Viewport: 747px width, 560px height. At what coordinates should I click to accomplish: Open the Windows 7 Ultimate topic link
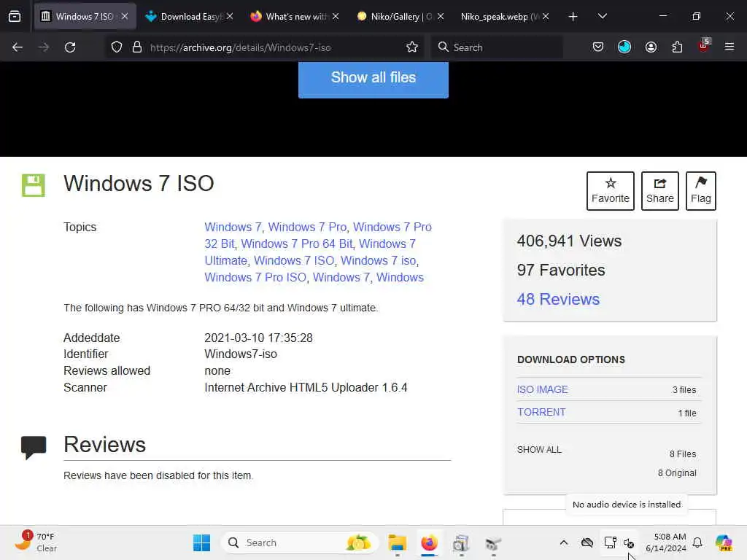[x=310, y=252]
